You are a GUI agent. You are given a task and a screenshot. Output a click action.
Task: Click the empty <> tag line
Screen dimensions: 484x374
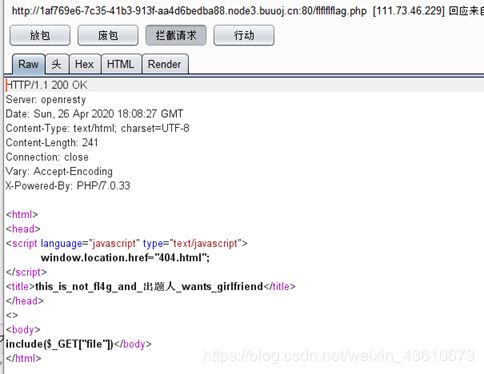coord(12,315)
